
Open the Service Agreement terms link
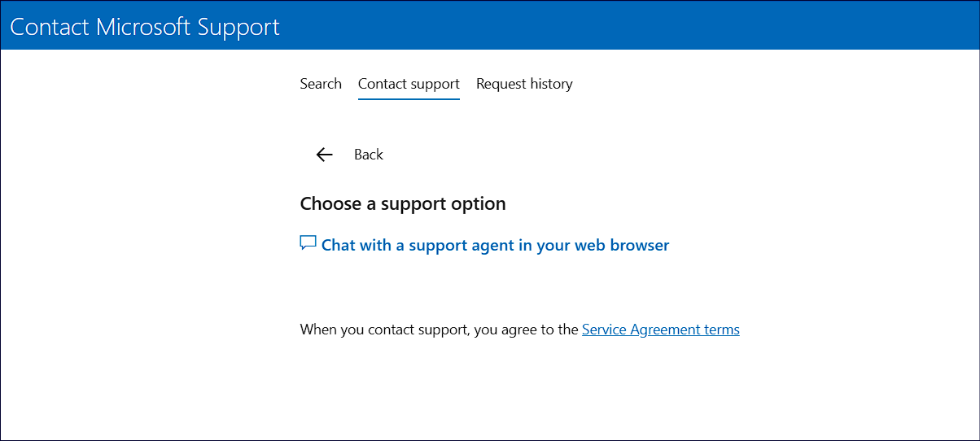click(661, 330)
